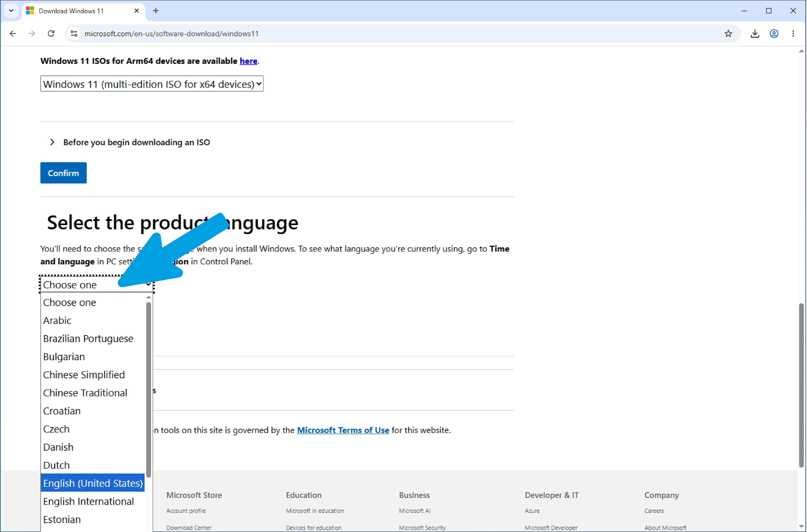Follow the Arm64 ISOs here link
Screen dimensions: 807x532
click(x=248, y=61)
